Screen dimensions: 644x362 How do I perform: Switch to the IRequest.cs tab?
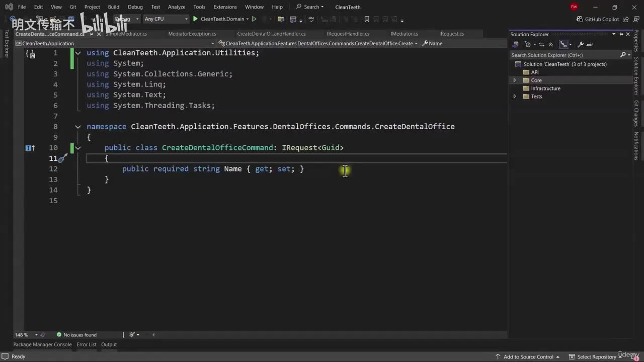(452, 34)
